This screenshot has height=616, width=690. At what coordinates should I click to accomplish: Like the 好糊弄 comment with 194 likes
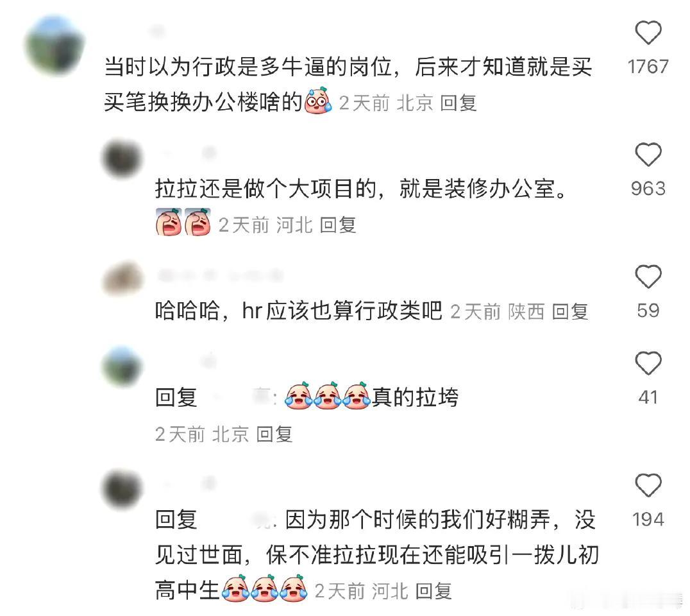(648, 485)
